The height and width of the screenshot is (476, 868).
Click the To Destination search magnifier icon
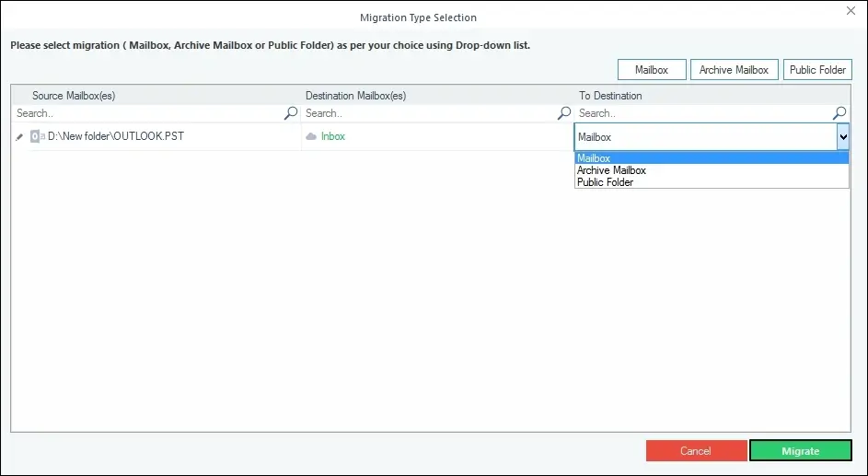click(839, 113)
